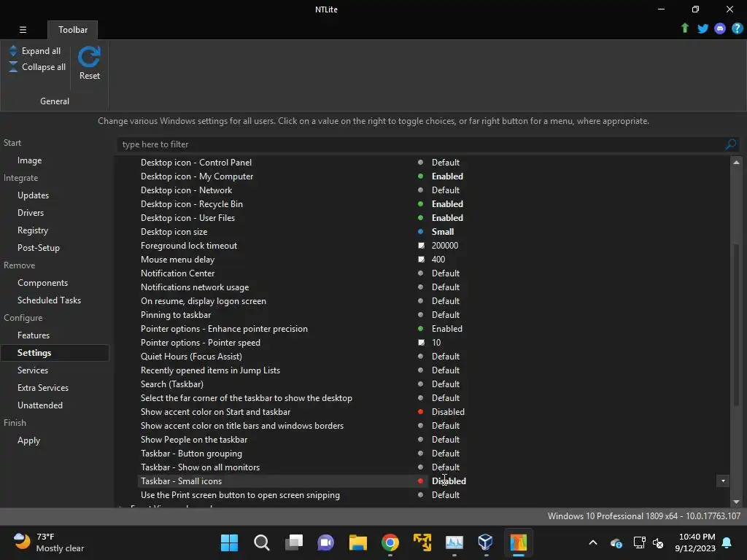Viewport: 747px width, 560px height.
Task: Toggle Notification Center Default value
Action: [446, 273]
